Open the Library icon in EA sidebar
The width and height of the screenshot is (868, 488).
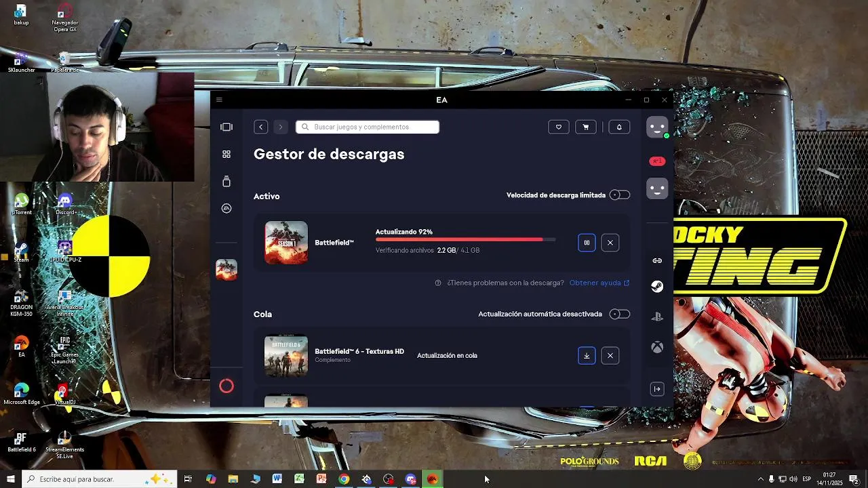226,182
